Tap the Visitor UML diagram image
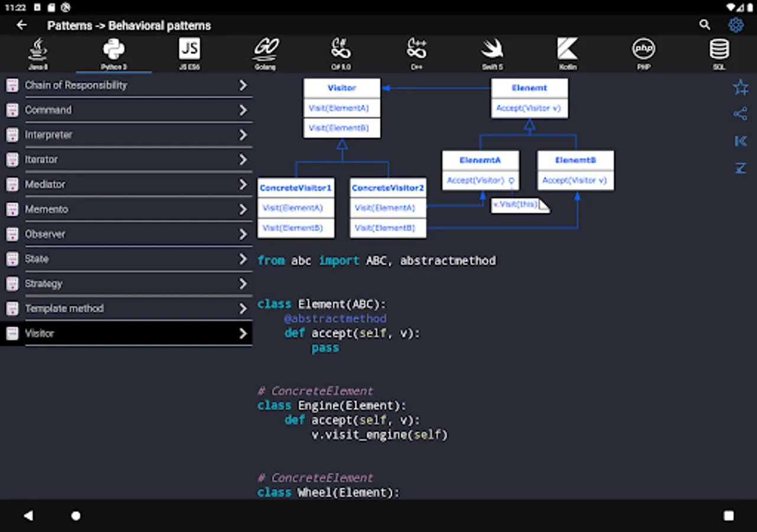Viewport: 757px width, 532px height. pyautogui.click(x=436, y=158)
